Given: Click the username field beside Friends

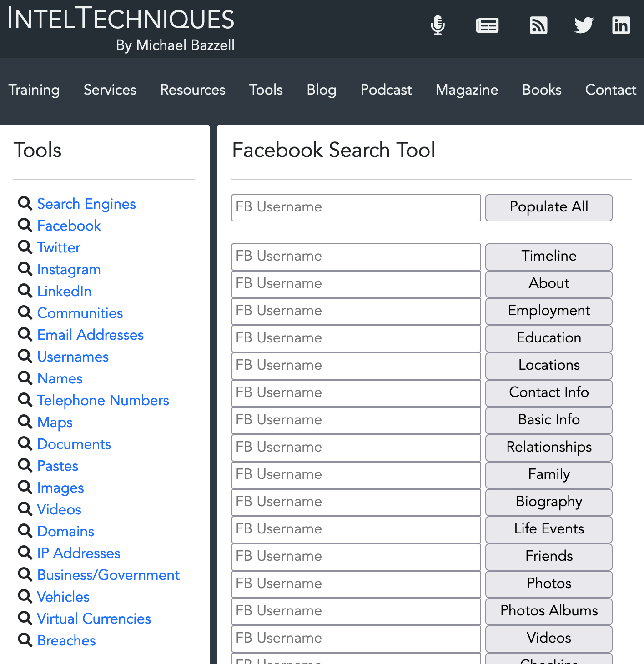Looking at the screenshot, I should click(356, 557).
